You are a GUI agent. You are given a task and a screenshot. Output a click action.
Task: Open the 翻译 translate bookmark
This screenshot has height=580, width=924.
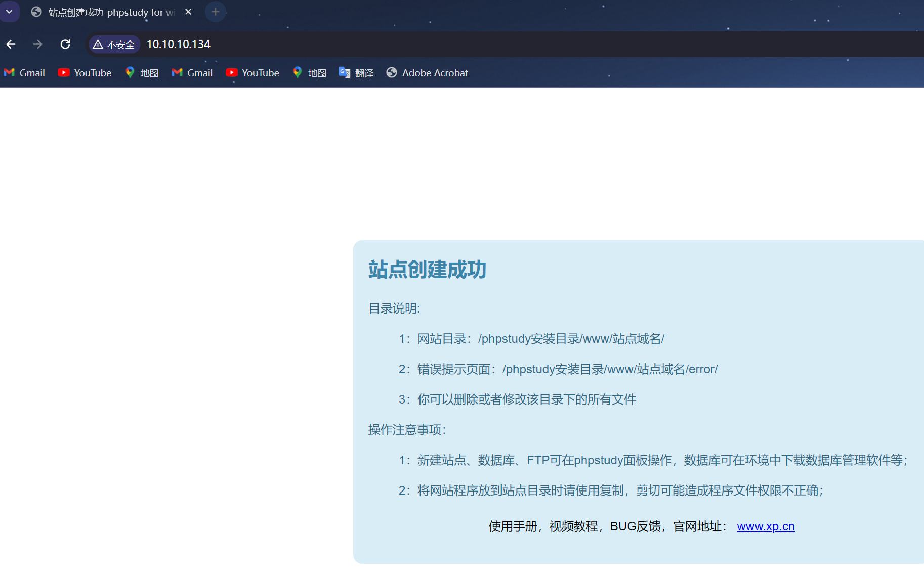click(x=356, y=73)
